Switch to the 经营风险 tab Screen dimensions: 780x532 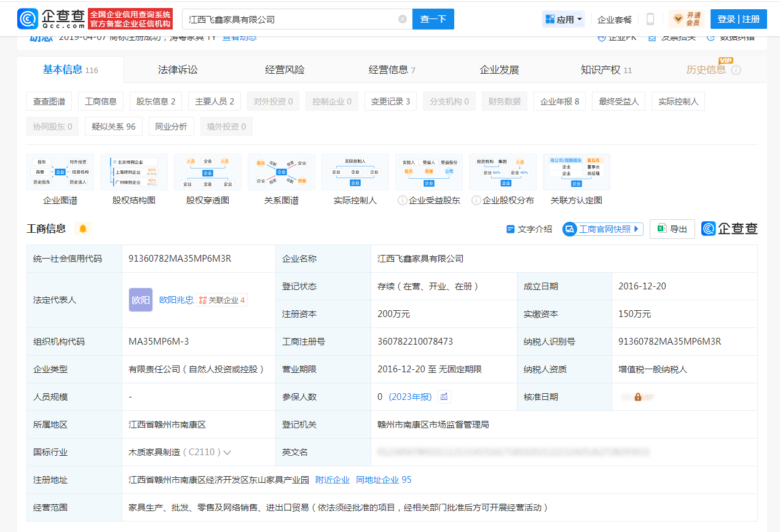285,70
